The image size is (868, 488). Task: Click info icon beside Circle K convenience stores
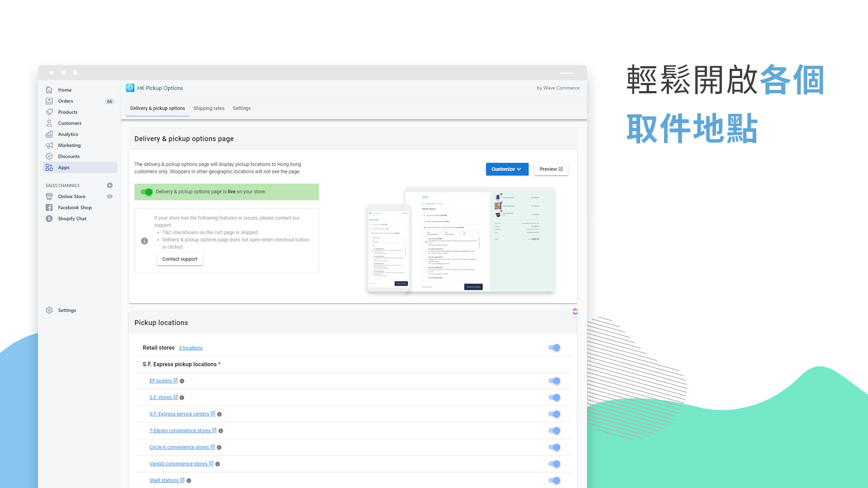tap(219, 448)
